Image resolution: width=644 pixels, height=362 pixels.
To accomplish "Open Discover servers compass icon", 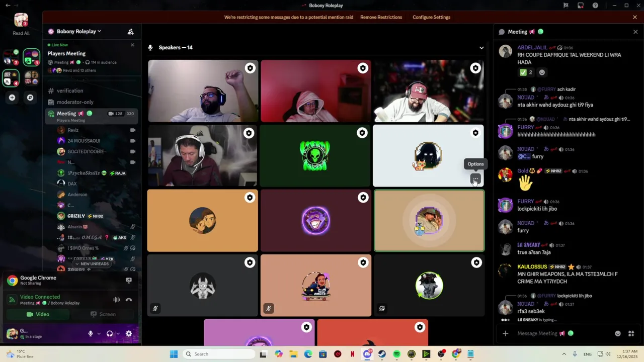I will click(30, 98).
